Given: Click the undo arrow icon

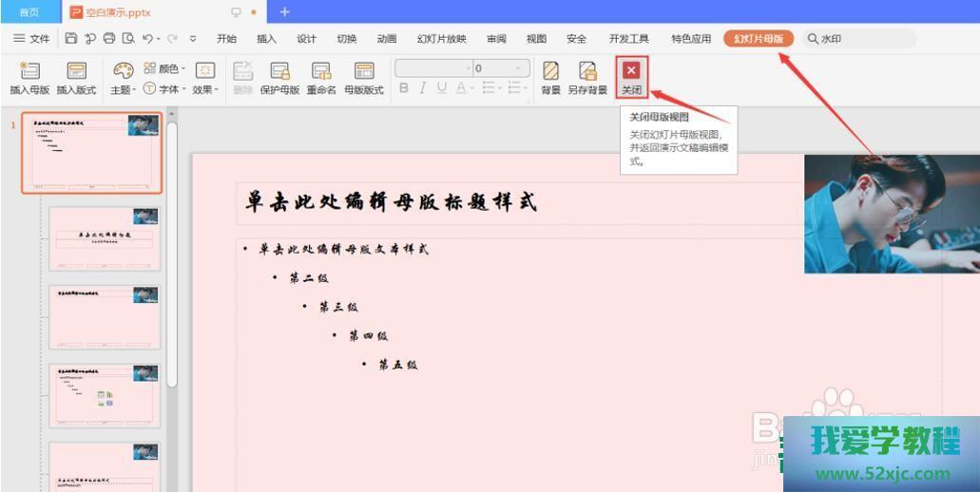Looking at the screenshot, I should coord(147,39).
